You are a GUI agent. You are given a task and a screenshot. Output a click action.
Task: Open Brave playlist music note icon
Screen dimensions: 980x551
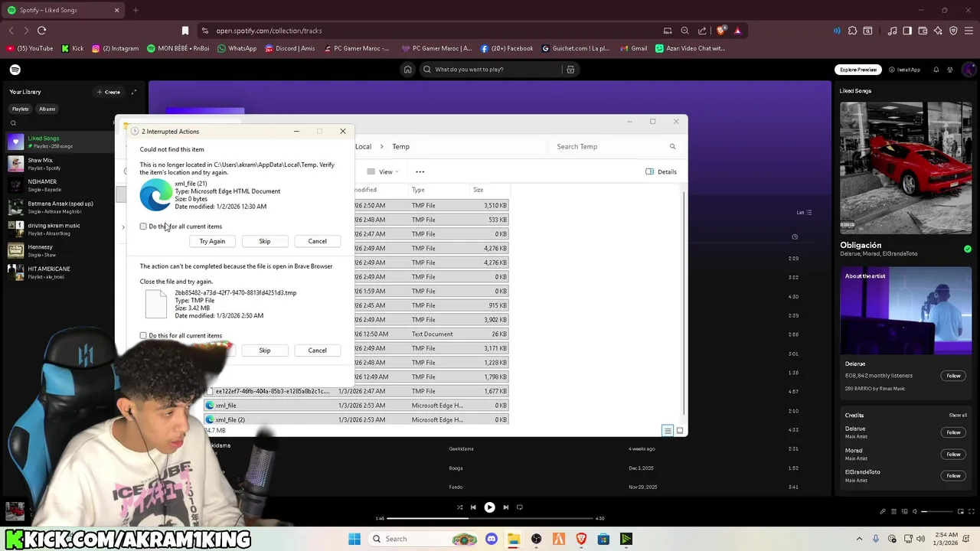[892, 31]
